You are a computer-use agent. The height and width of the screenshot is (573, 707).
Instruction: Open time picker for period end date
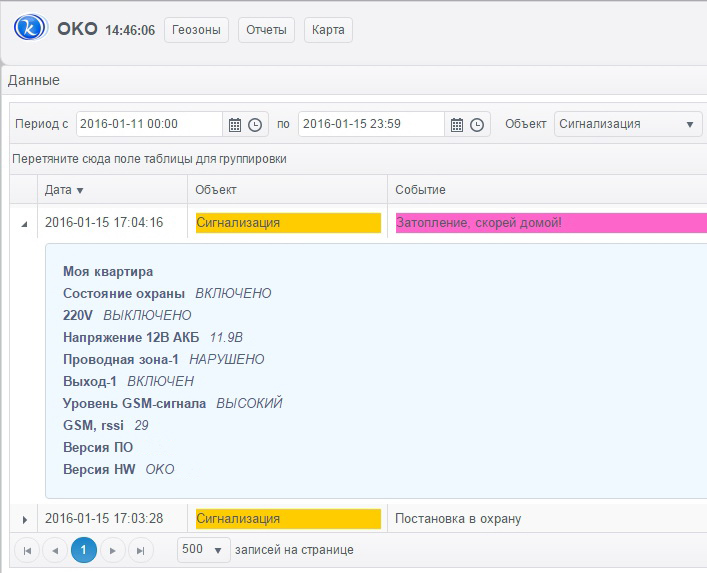tap(477, 125)
